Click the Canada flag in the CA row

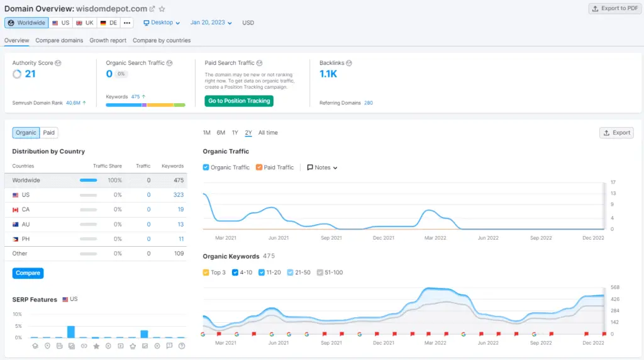pos(16,210)
